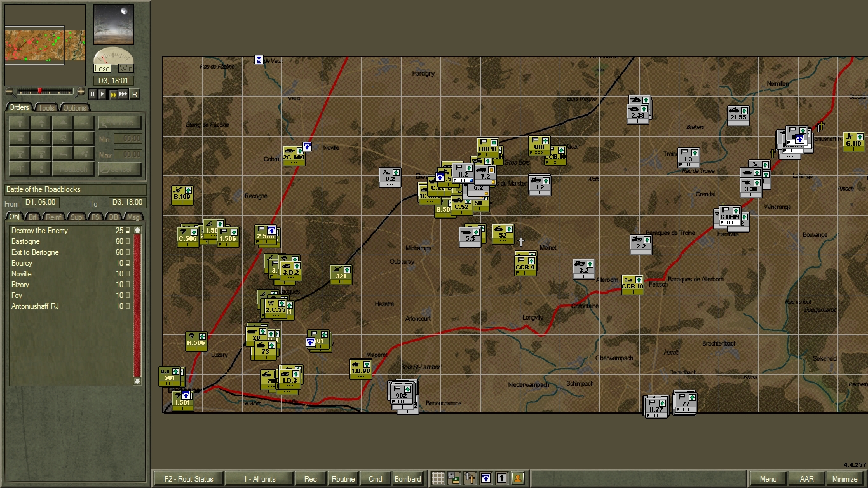The height and width of the screenshot is (488, 868).
Task: Open the Menu button
Action: [768, 478]
